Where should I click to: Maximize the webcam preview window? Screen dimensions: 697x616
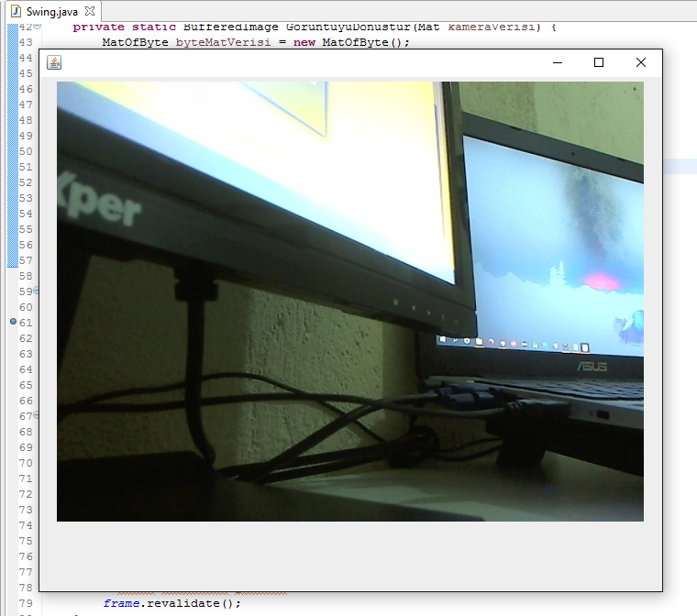[x=599, y=62]
